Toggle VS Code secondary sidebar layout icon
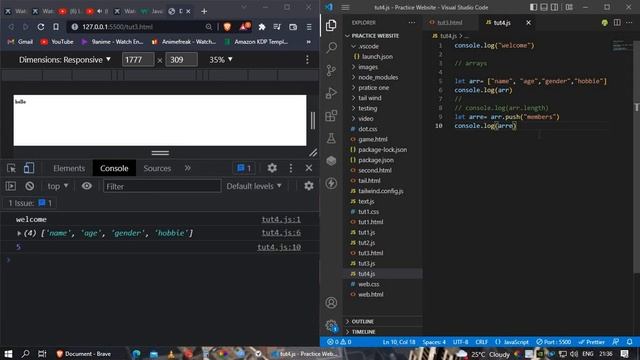Screen dimensions: 640x360 554,7
